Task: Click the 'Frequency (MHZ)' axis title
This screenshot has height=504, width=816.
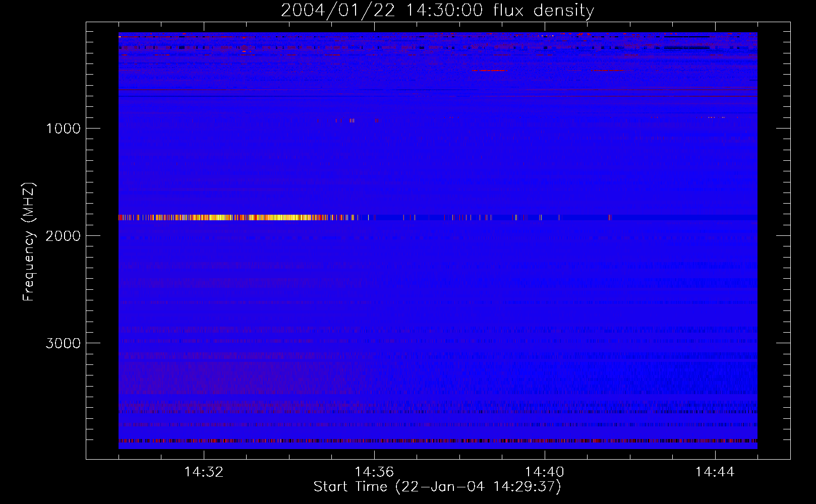Action: click(x=29, y=242)
